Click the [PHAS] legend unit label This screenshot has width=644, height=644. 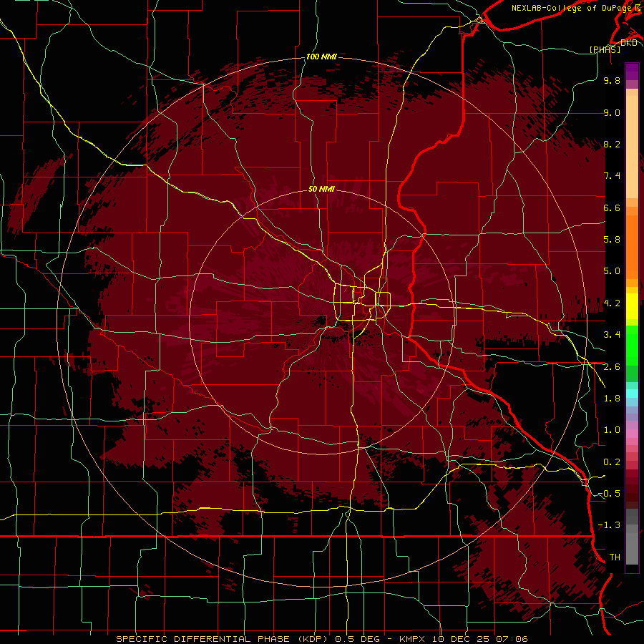coord(605,49)
